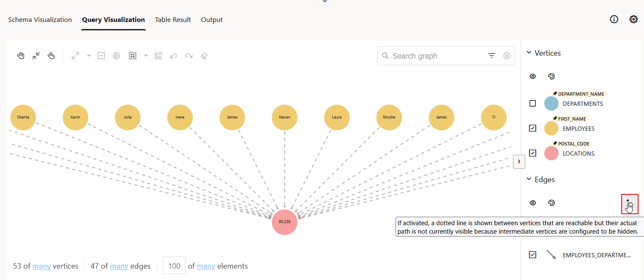Collapse the side panel using arrow button
Image resolution: width=644 pixels, height=280 pixels.
(519, 162)
